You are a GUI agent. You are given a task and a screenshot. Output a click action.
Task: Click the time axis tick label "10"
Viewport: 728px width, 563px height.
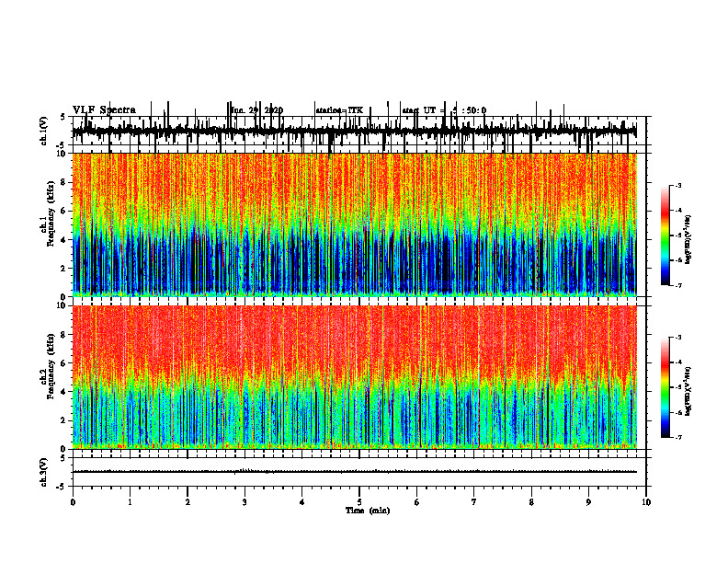(x=646, y=502)
